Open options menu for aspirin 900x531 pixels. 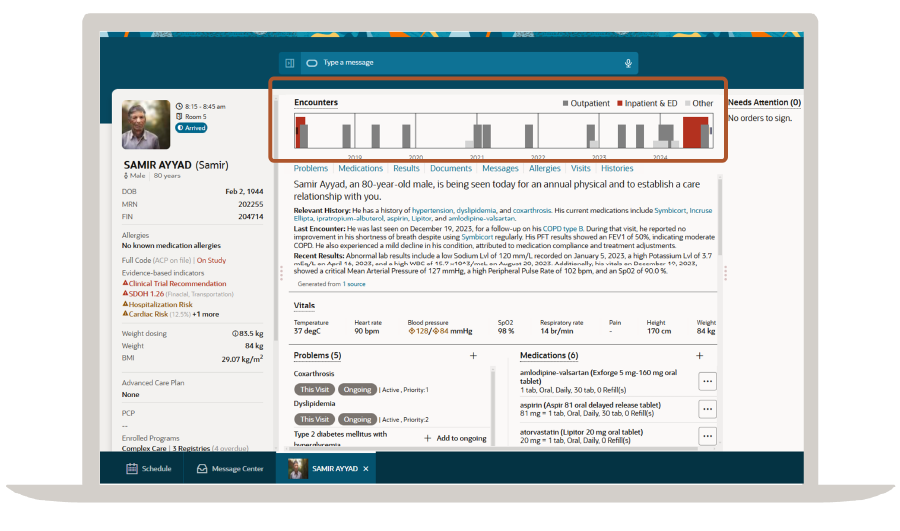[x=707, y=408]
